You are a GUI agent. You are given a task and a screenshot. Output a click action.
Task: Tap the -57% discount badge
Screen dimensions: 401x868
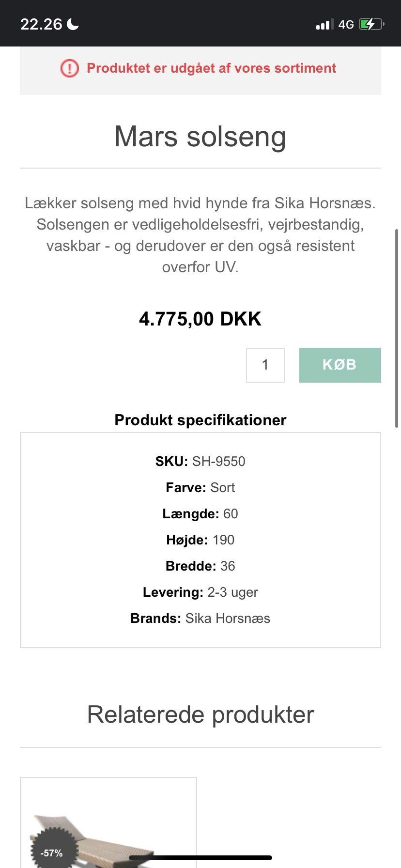pos(51,852)
